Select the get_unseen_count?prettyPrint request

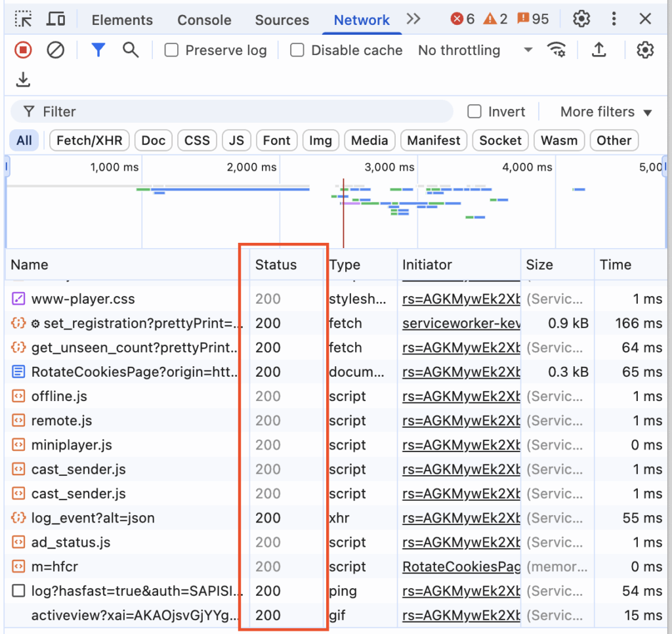pyautogui.click(x=336, y=348)
